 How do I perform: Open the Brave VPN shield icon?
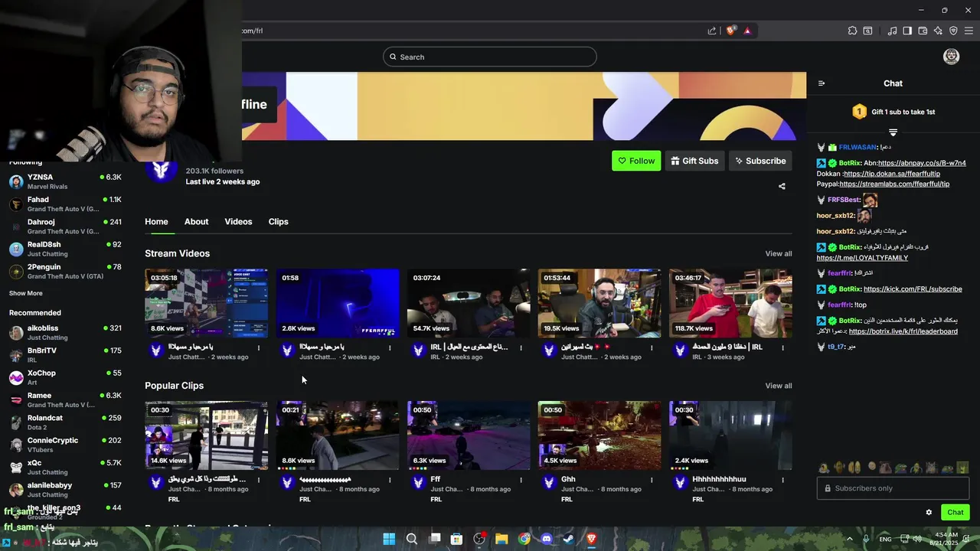(x=953, y=31)
